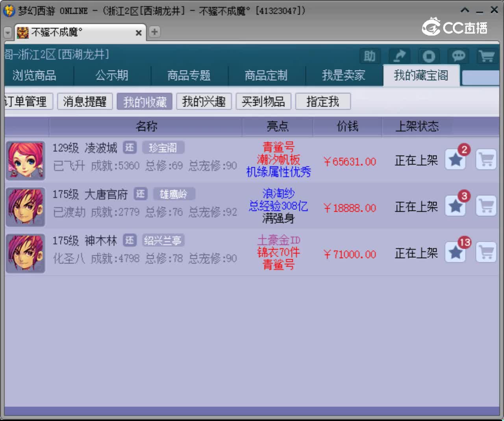Click 浪淘纱 highlight text
Image resolution: width=504 pixels, height=421 pixels.
(x=278, y=194)
